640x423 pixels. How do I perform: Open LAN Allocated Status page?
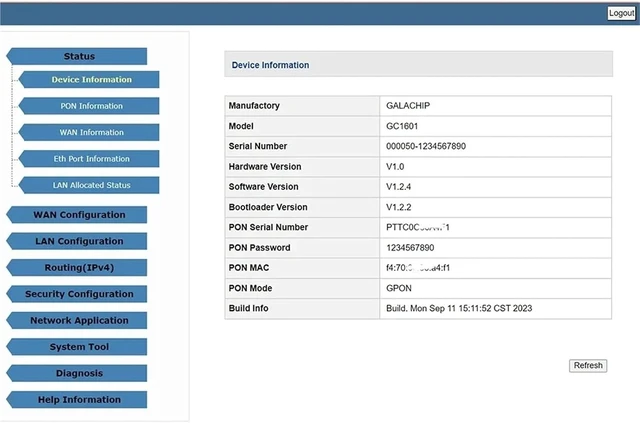coord(89,185)
